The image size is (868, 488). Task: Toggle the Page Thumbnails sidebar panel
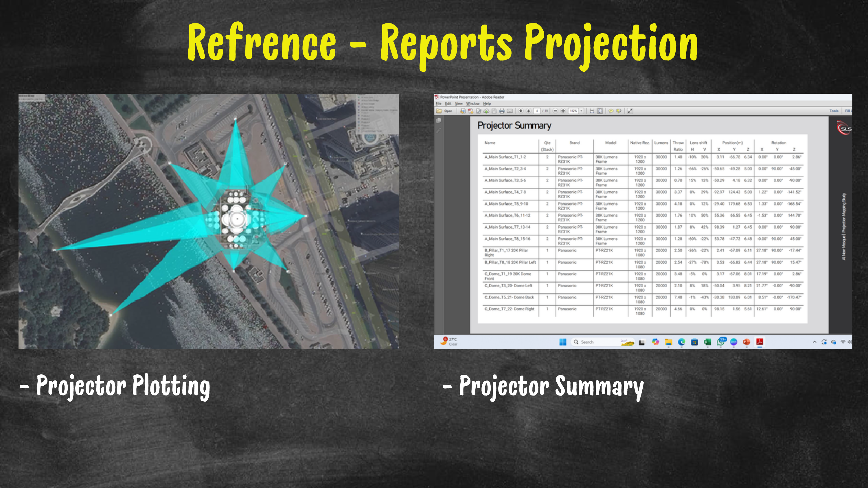pyautogui.click(x=439, y=121)
